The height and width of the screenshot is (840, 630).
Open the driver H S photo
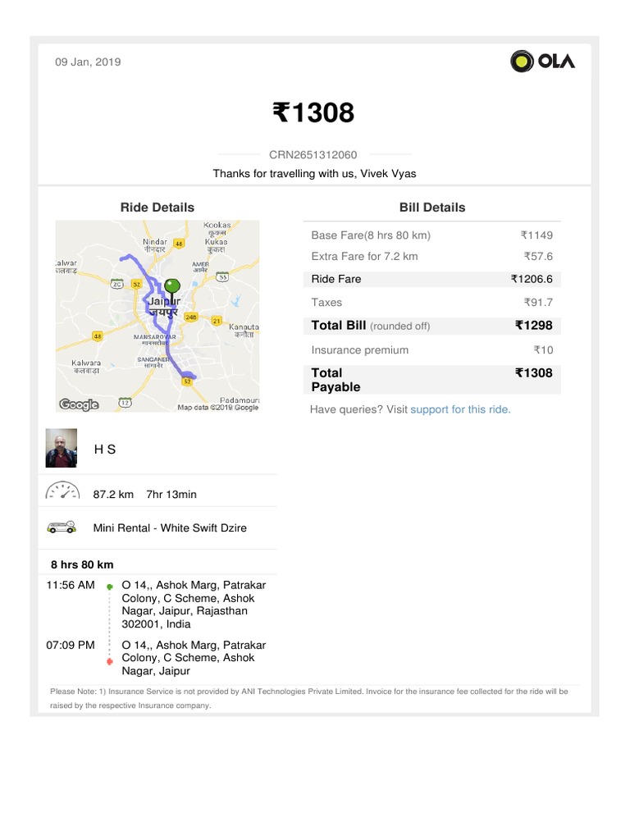62,448
